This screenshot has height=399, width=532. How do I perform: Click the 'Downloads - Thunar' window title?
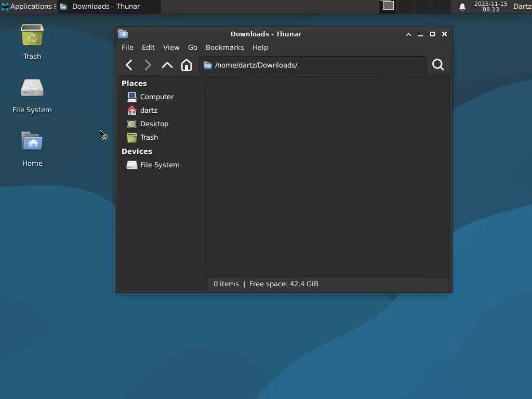(x=265, y=34)
